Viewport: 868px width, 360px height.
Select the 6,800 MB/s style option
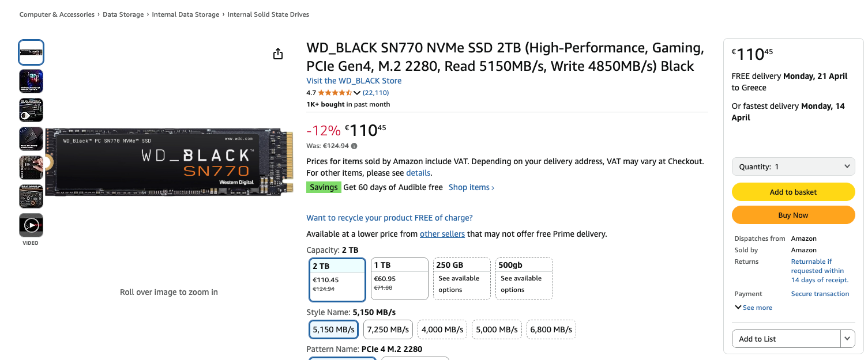point(551,329)
